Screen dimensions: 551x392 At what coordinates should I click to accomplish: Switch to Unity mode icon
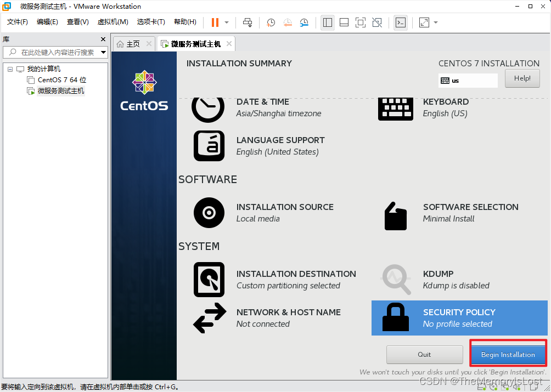377,22
